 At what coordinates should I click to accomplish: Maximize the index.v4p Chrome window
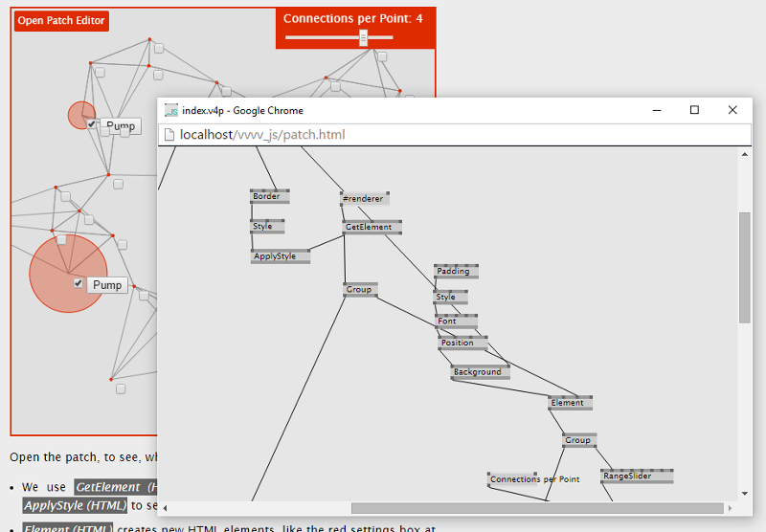coord(694,110)
